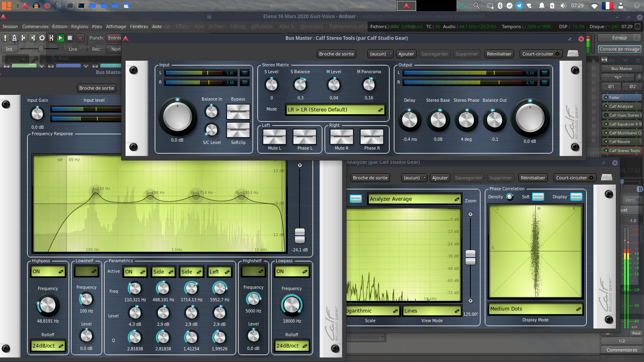This screenshot has width=644, height=362.
Task: Click Réinitialiser in Stereo Tools window
Action: tap(499, 54)
